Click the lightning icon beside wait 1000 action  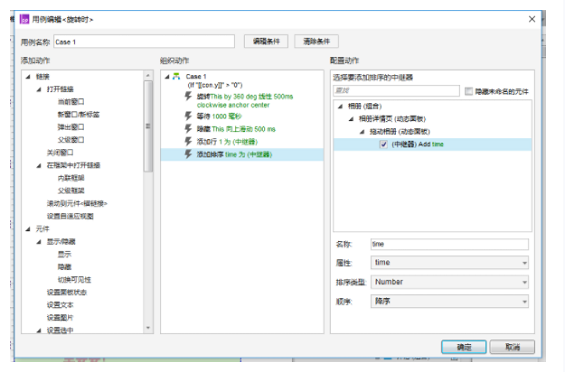pyautogui.click(x=188, y=116)
